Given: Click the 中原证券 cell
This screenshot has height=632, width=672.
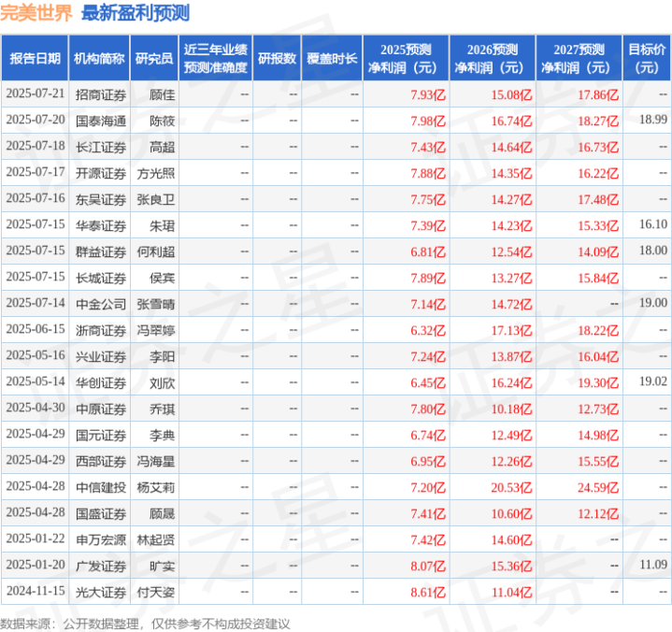Looking at the screenshot, I should click(101, 409).
